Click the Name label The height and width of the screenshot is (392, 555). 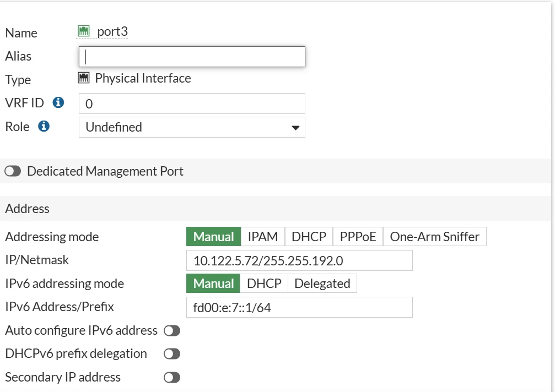point(21,33)
